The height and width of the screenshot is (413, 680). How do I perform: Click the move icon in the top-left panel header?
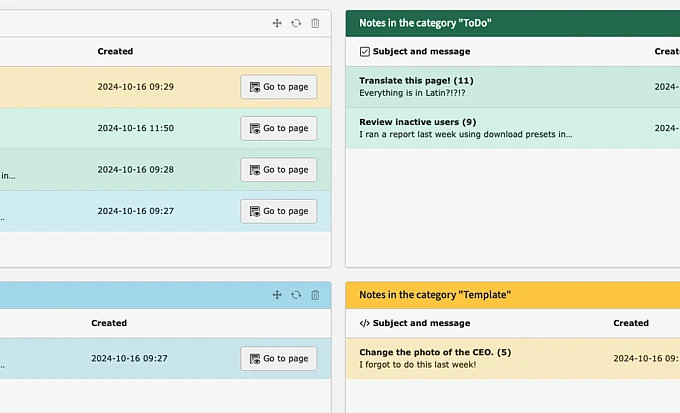coord(277,23)
